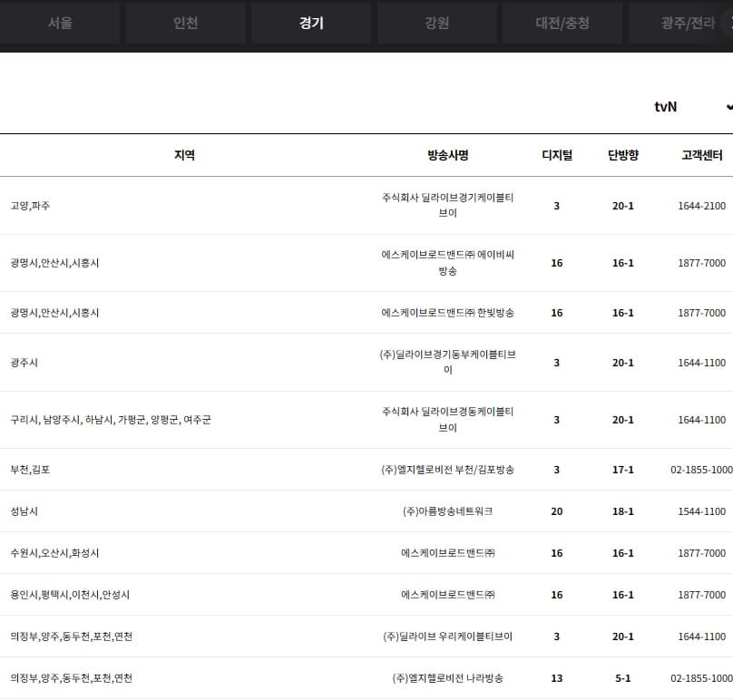
Task: Select (주)딜라이브 우리케이블티브이 broadcaster cell
Action: tap(448, 637)
